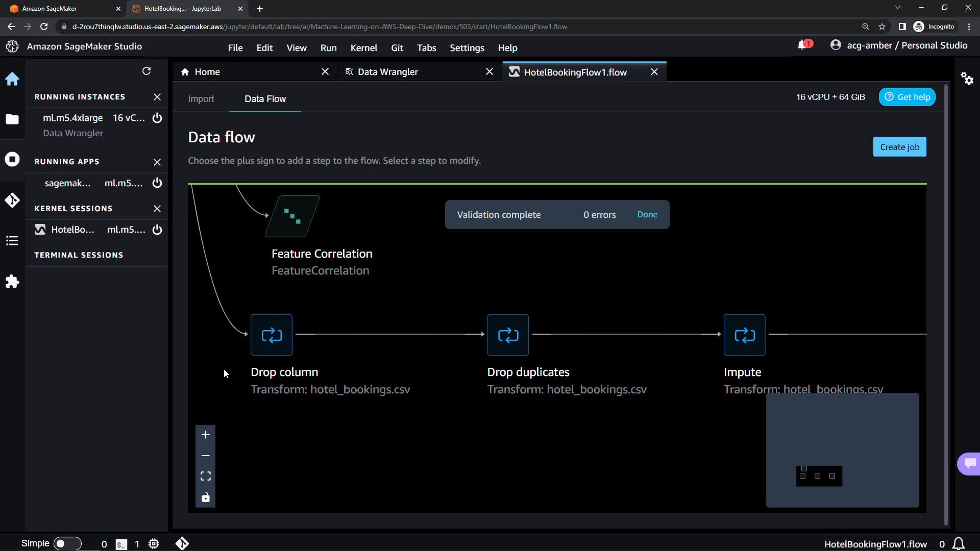980x551 pixels.
Task: Open the Feature Correlation analysis node
Action: coord(292,216)
